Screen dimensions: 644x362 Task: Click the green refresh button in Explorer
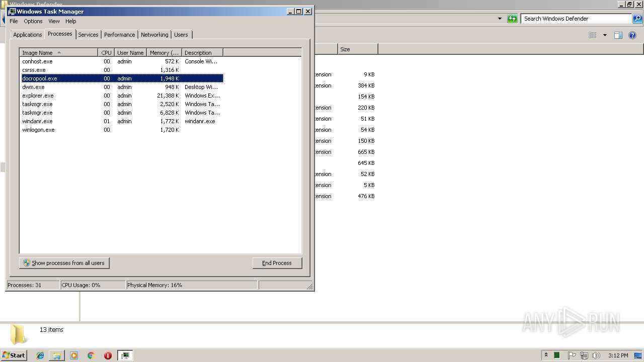click(x=512, y=19)
